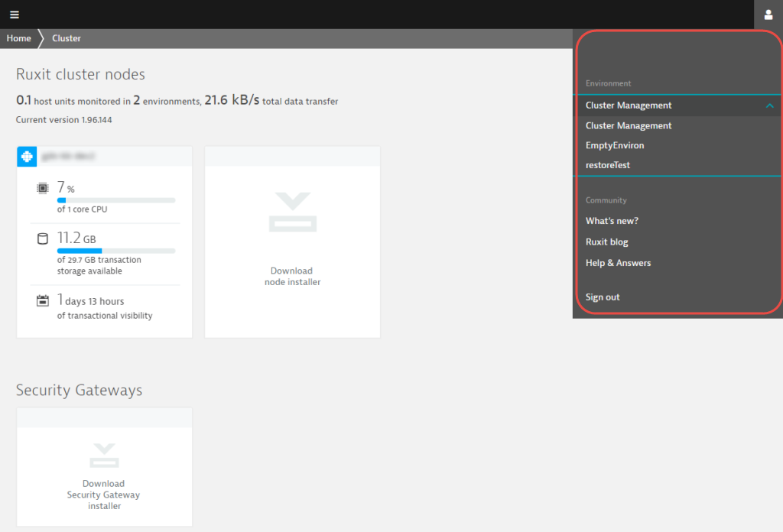
Task: Switch to the restoreTest environment
Action: [x=608, y=165]
